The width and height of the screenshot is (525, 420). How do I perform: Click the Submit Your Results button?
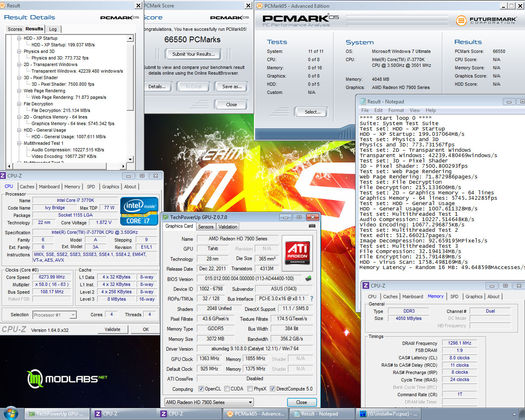click(193, 54)
